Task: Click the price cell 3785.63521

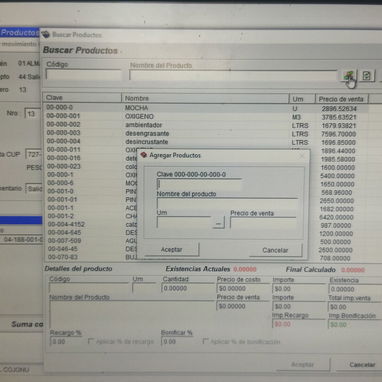Action: (x=339, y=117)
